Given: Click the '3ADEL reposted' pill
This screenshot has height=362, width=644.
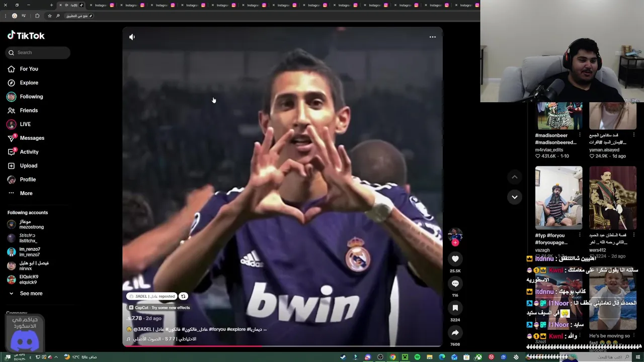Looking at the screenshot, I should pyautogui.click(x=152, y=296).
